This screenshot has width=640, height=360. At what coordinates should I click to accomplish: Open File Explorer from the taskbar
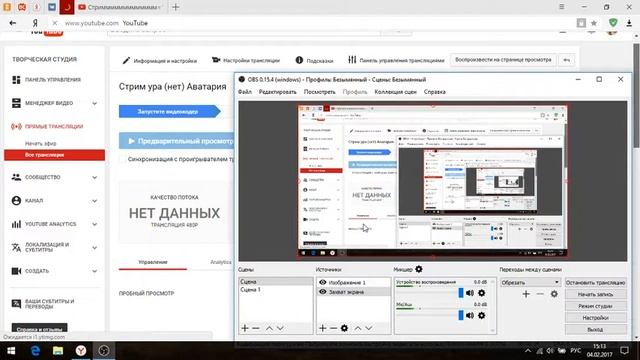[x=58, y=351]
